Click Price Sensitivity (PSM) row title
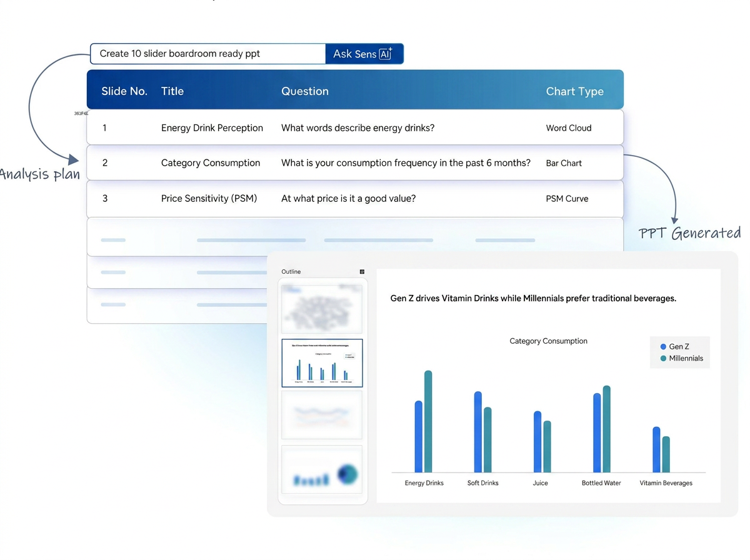This screenshot has height=560, width=750. pyautogui.click(x=209, y=199)
